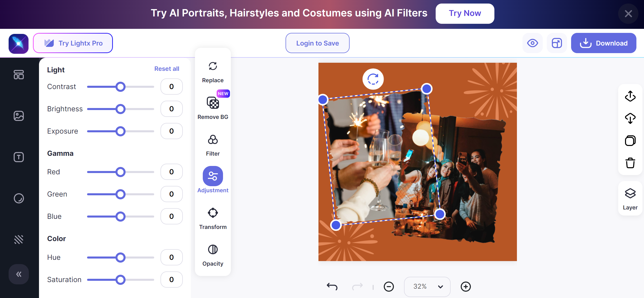644x298 pixels.
Task: Select the Transform tool
Action: point(213,219)
